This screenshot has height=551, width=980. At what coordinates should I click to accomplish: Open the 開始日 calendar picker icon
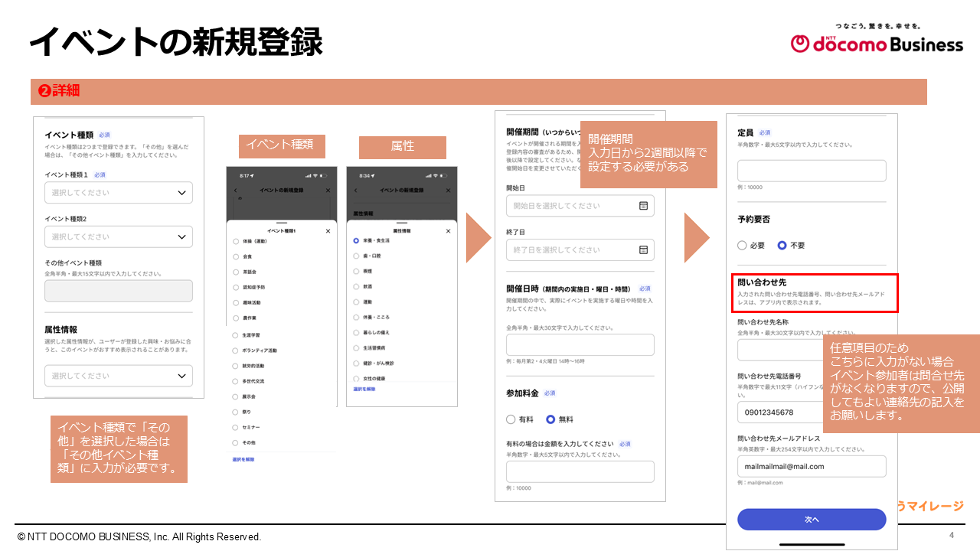643,206
